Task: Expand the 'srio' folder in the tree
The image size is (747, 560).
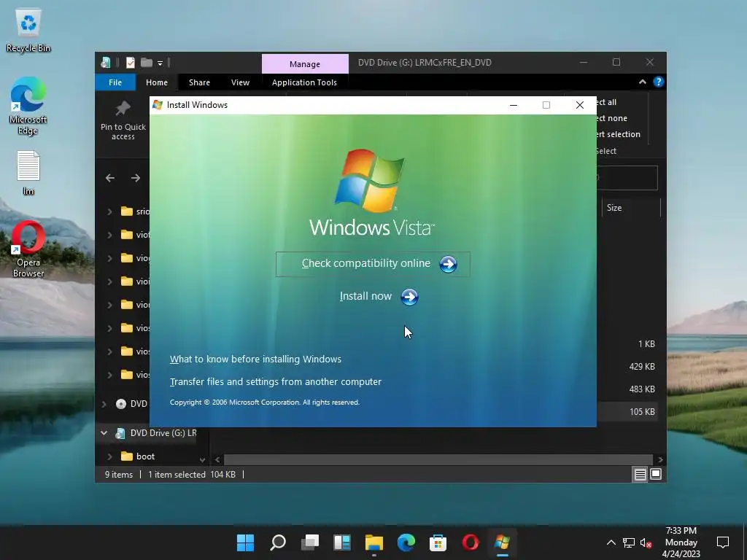Action: (109, 211)
